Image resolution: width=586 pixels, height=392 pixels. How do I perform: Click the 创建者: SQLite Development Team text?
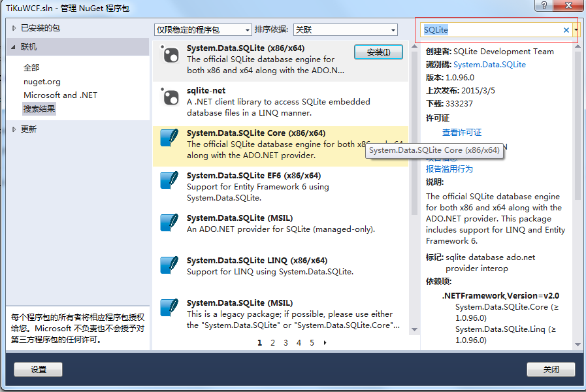click(489, 52)
